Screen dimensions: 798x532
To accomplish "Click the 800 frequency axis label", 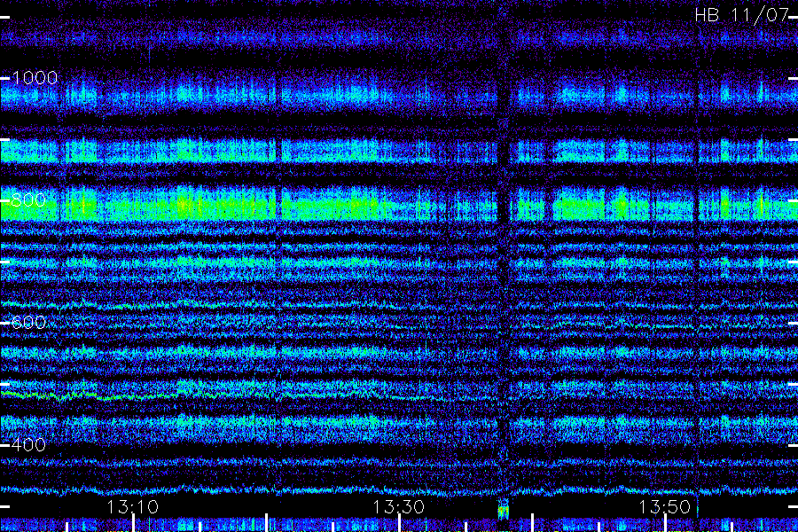I will (x=28, y=200).
